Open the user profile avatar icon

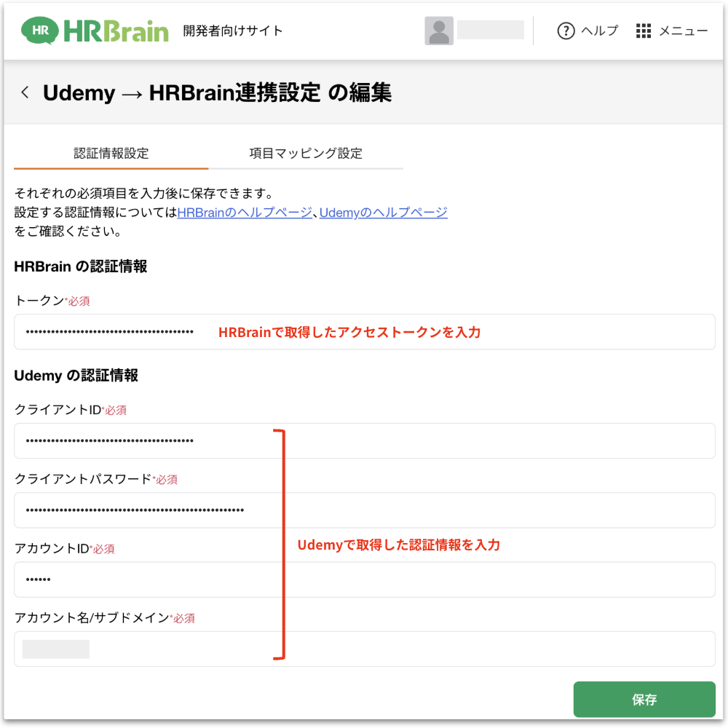pos(439,31)
